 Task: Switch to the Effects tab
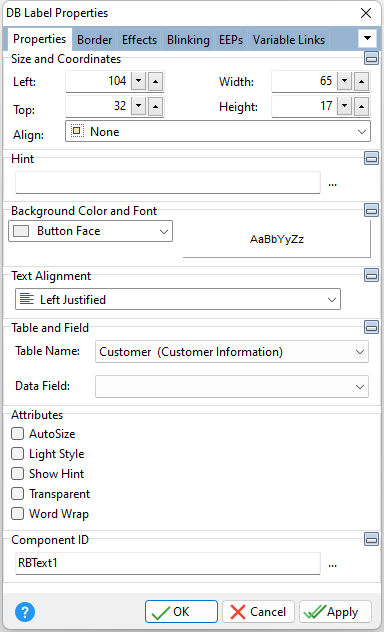coord(139,40)
